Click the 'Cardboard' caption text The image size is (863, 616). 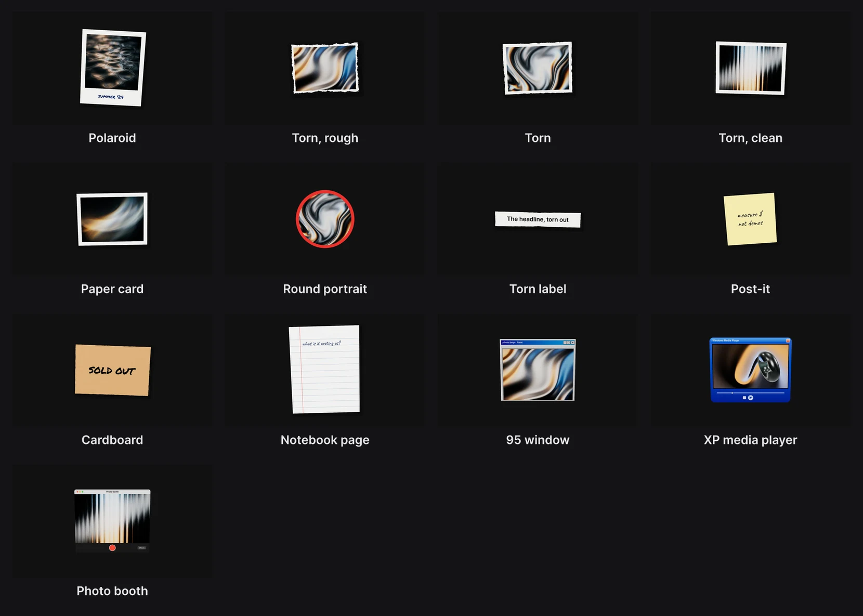[x=112, y=440]
